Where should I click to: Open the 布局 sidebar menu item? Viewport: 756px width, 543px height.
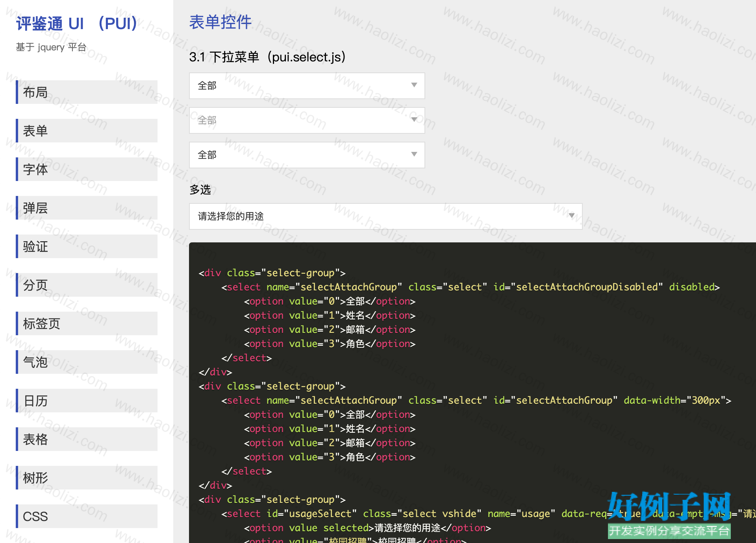[87, 92]
